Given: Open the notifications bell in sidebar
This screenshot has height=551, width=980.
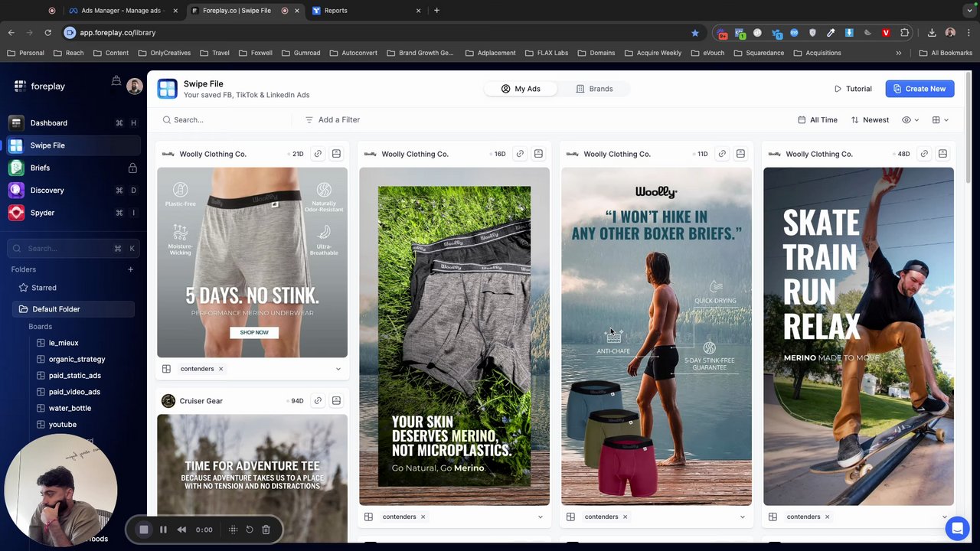Looking at the screenshot, I should tap(116, 81).
